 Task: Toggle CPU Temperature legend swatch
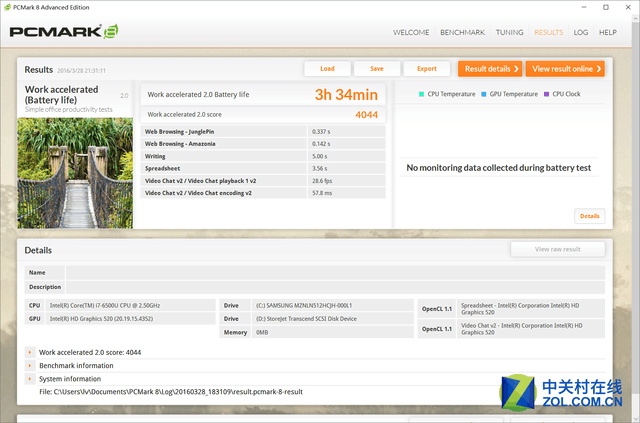421,94
